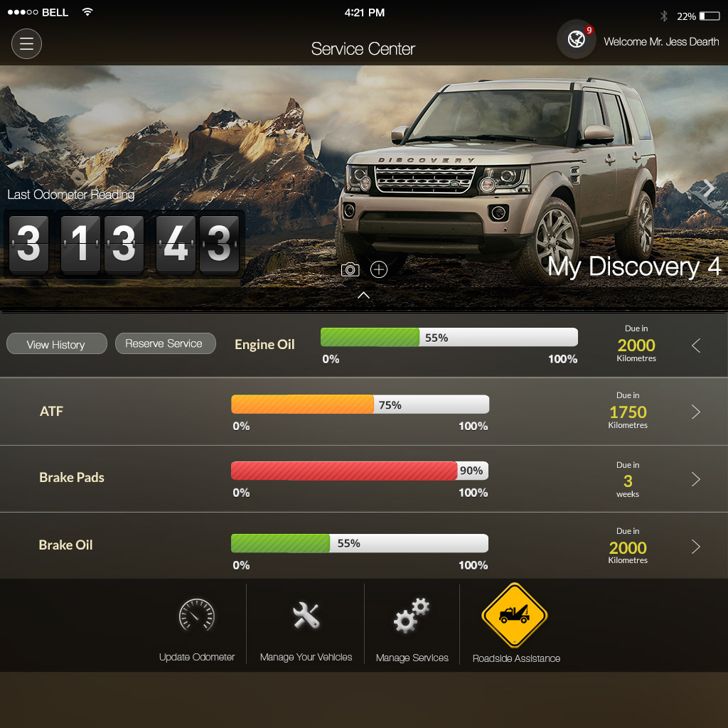Open the hamburger menu
Screen dimensions: 728x728
point(26,43)
